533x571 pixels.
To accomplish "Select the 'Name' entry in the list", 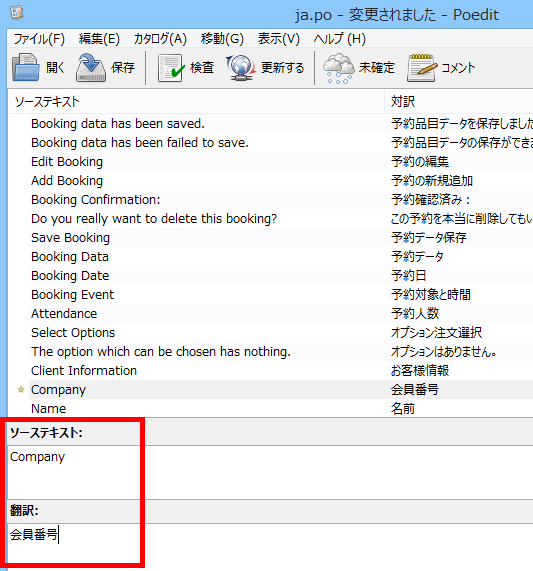I will (x=270, y=408).
